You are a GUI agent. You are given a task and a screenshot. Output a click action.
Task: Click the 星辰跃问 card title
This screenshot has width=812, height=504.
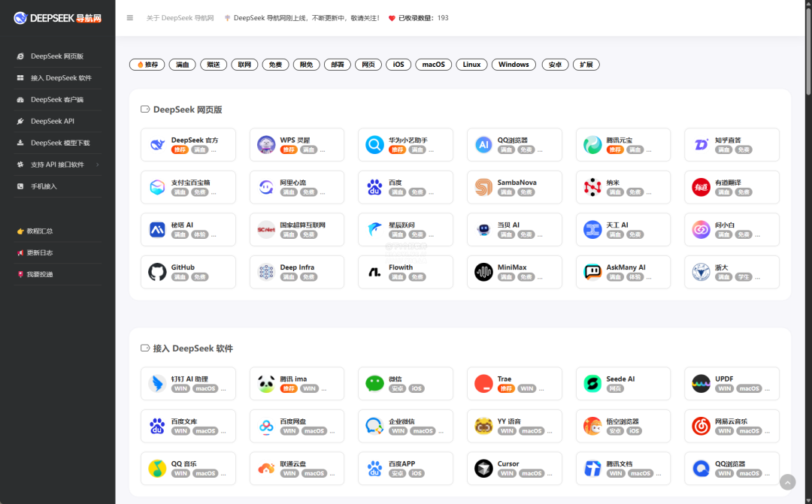(401, 225)
